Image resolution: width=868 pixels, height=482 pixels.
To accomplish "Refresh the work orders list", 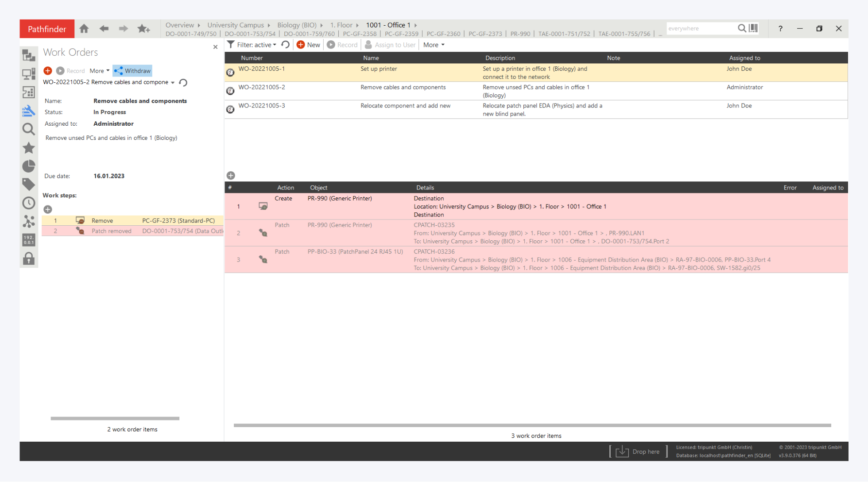I will coord(286,45).
